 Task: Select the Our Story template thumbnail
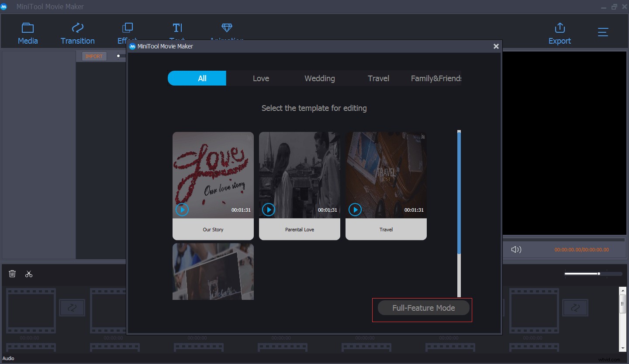pos(213,175)
